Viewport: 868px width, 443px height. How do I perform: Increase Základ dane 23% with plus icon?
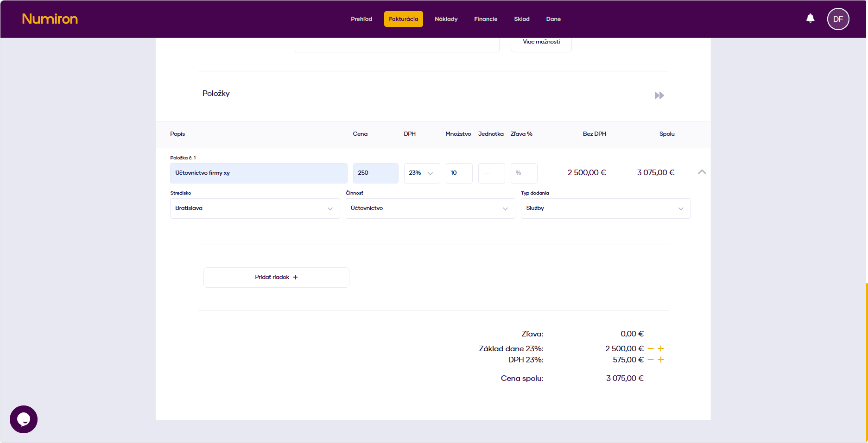661,348
